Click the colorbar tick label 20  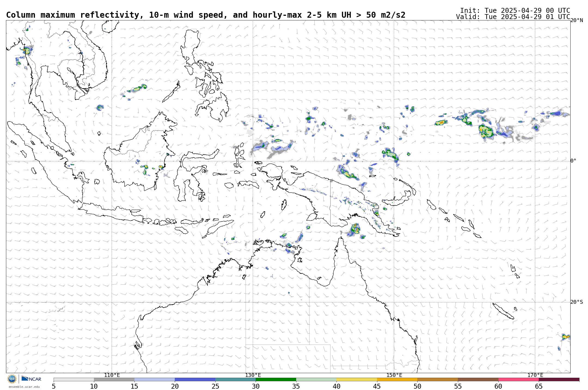pos(175,386)
